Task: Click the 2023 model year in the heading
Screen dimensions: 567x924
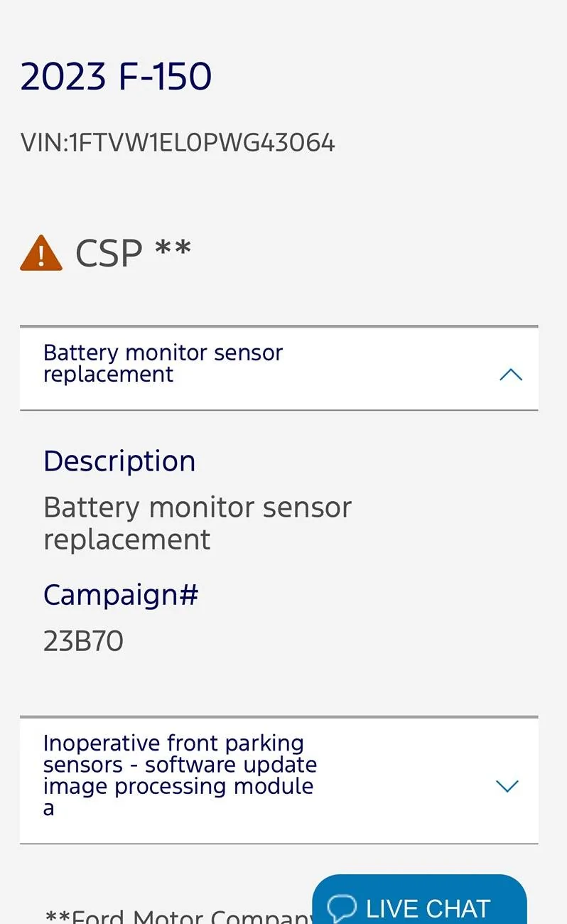Action: pyautogui.click(x=63, y=77)
